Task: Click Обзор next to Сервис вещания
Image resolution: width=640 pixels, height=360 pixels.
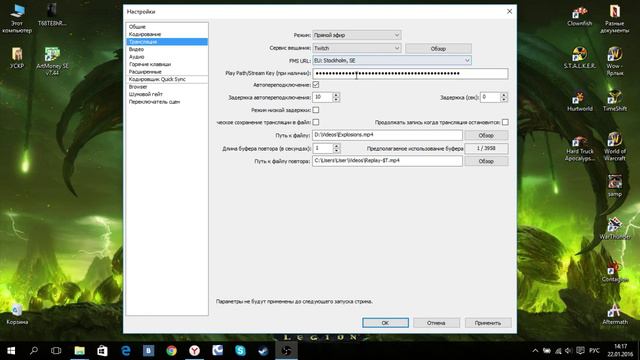Action: tap(438, 49)
